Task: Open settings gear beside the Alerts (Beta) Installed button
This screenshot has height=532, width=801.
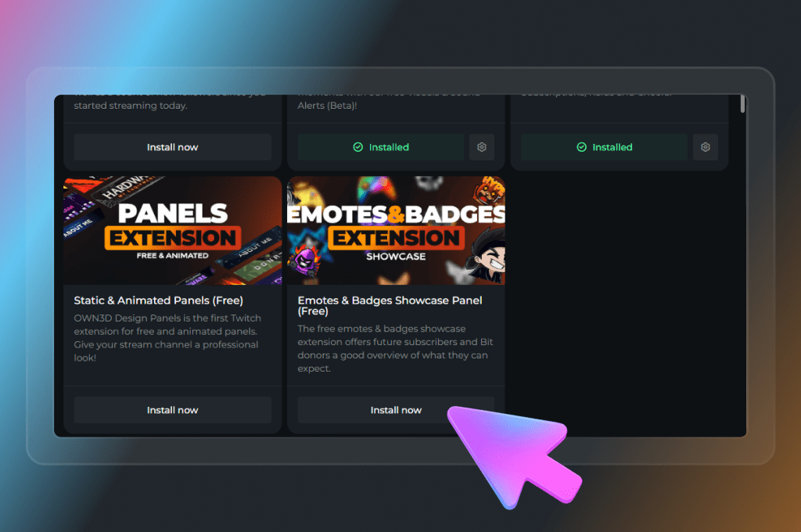Action: [x=482, y=147]
